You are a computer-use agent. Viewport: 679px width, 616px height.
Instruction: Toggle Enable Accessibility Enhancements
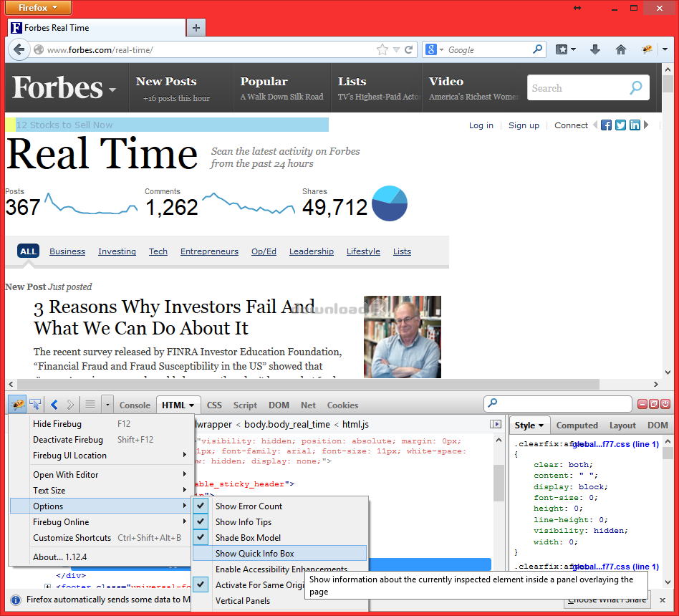click(280, 569)
